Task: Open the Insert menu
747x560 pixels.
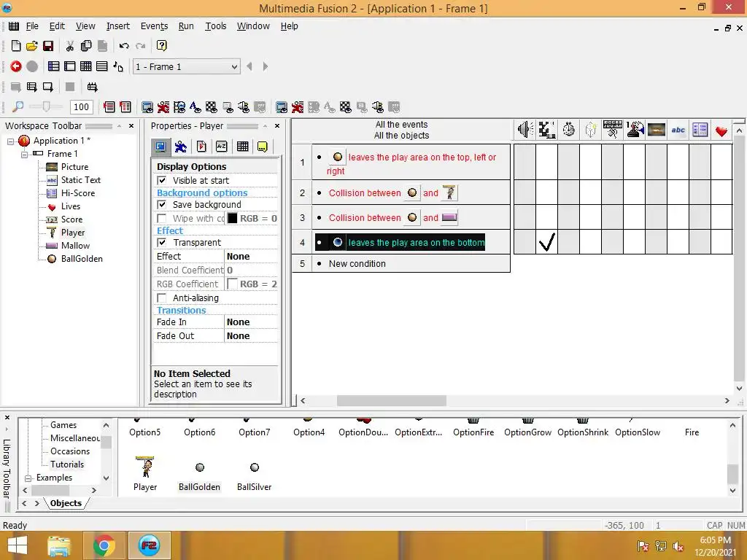Action: tap(117, 26)
